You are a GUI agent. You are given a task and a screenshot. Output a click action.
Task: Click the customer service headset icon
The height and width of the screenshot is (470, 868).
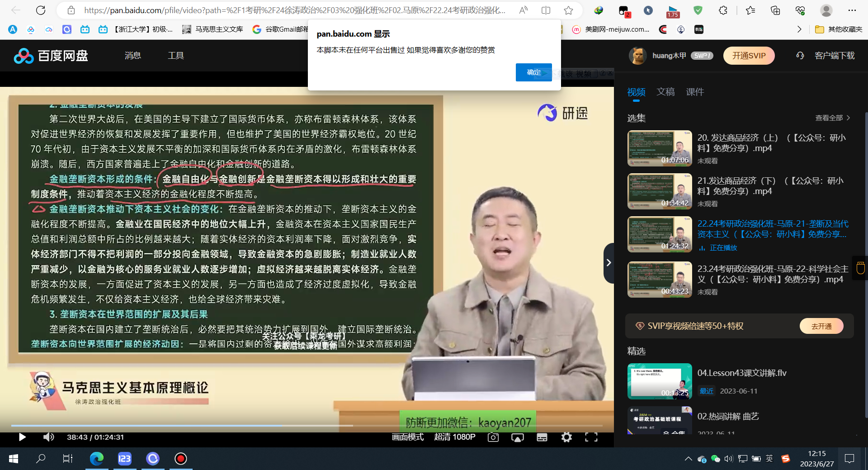pos(800,56)
